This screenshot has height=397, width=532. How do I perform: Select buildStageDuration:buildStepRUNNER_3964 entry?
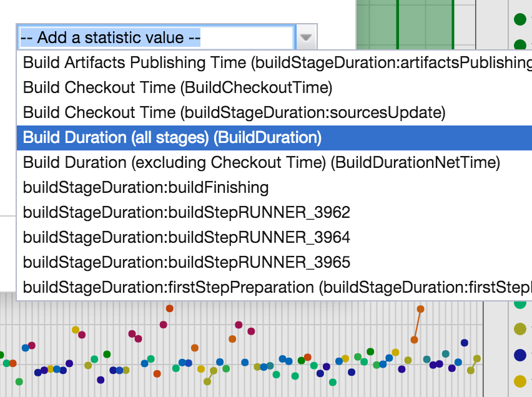pos(187,237)
